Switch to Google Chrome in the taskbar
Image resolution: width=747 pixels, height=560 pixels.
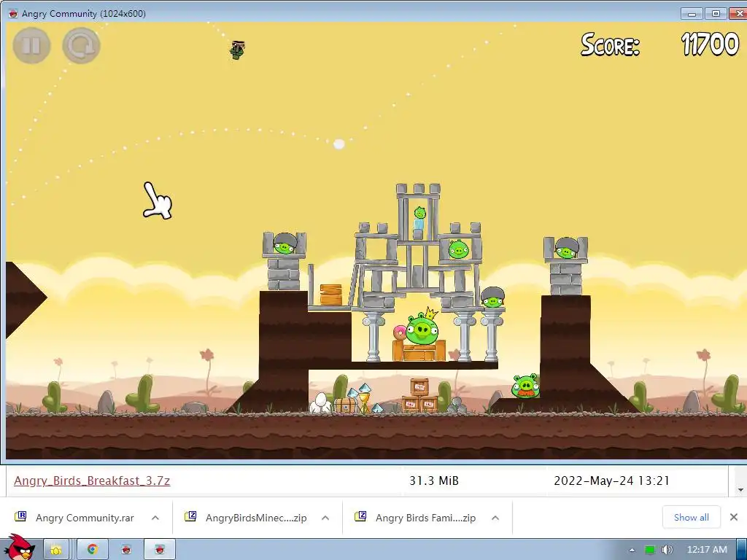[x=93, y=550]
